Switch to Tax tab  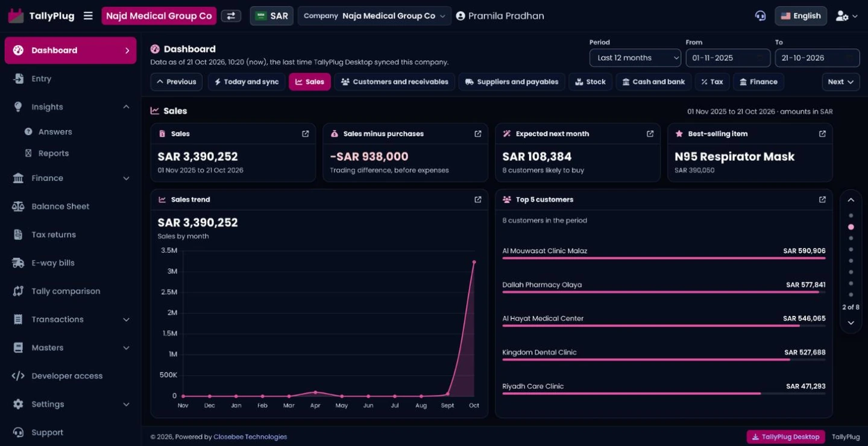[712, 82]
